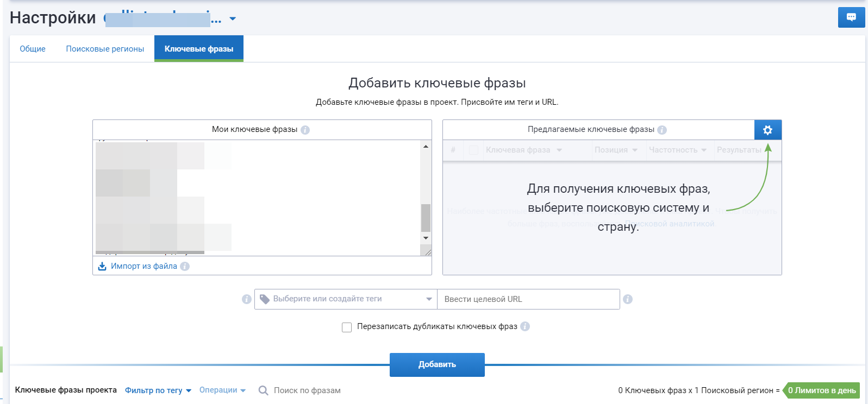
Task: Click the Ввести целевой URL input field
Action: click(x=528, y=299)
